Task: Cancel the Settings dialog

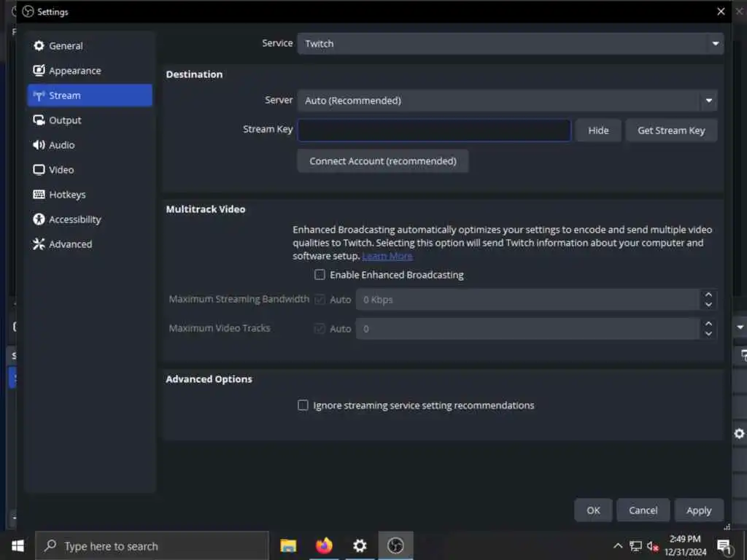Action: click(x=643, y=510)
